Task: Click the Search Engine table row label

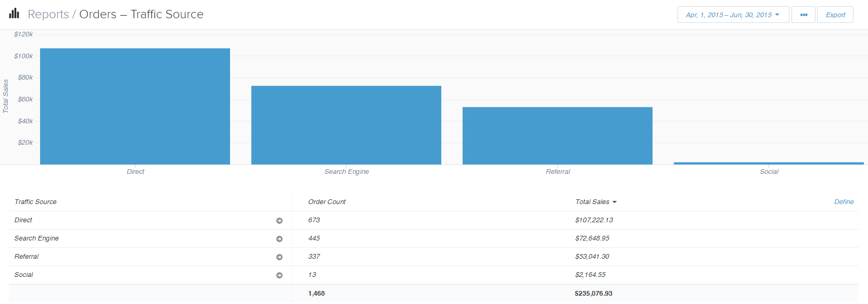Action: coord(36,238)
